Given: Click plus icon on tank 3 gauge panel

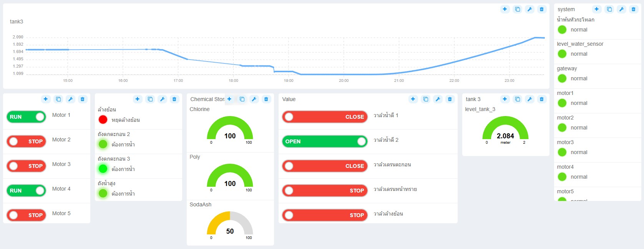Looking at the screenshot, I should (505, 99).
